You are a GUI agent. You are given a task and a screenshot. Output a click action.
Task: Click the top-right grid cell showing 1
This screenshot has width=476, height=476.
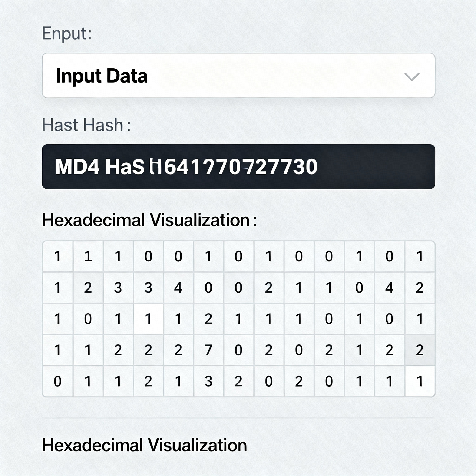tap(420, 256)
